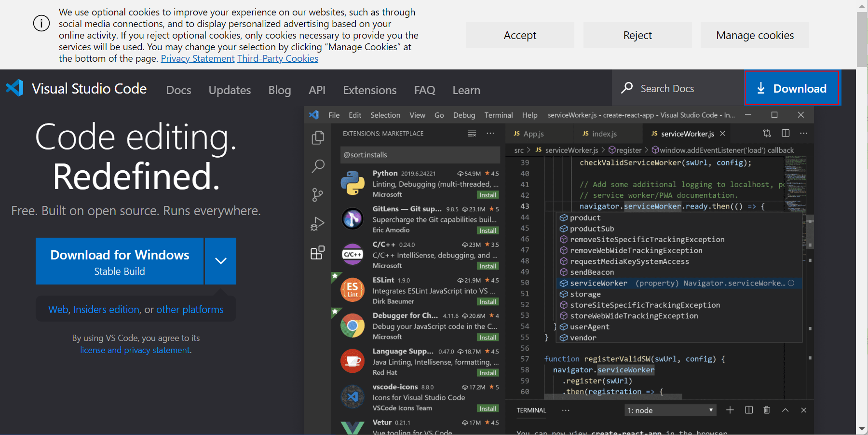
Task: Open the editor's more actions ellipsis
Action: 804,134
